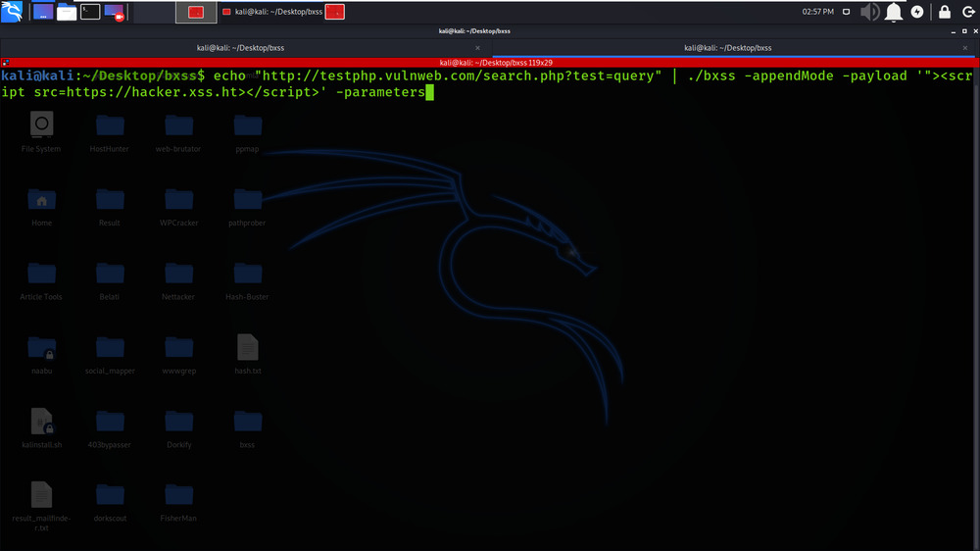Click the testphp.vulnweb.com URL in the command
This screenshot has width=980, height=551.
(x=458, y=75)
